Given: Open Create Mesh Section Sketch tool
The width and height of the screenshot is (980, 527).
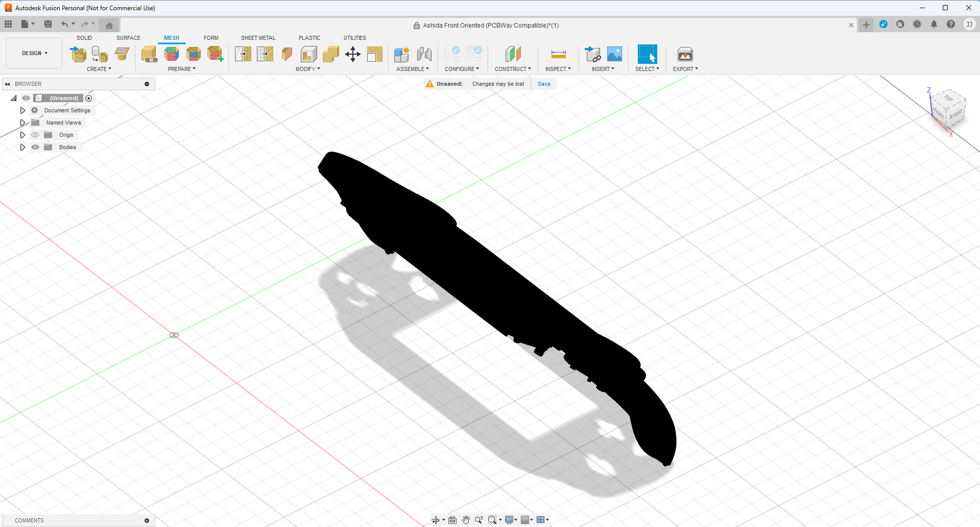Looking at the screenshot, I should tap(122, 54).
